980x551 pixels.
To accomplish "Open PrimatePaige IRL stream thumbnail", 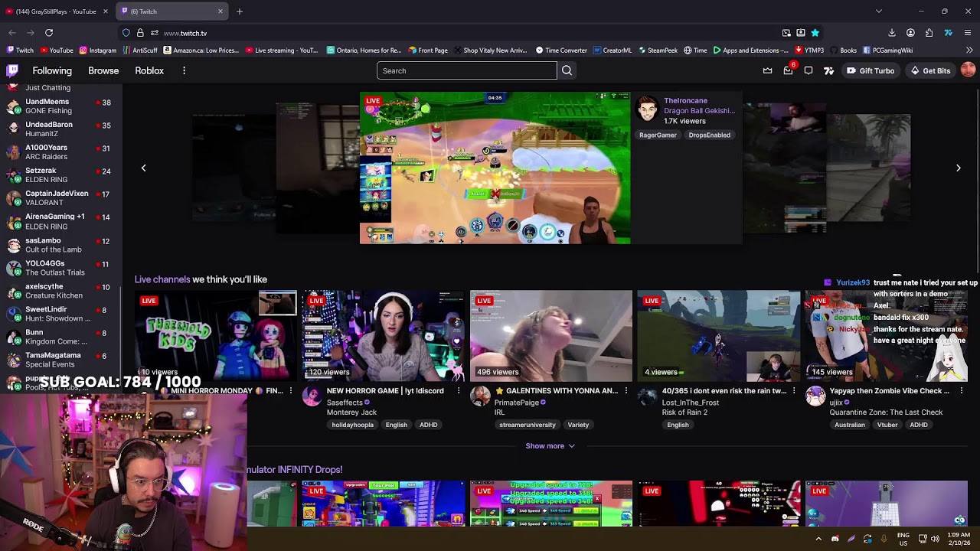I will (x=551, y=335).
